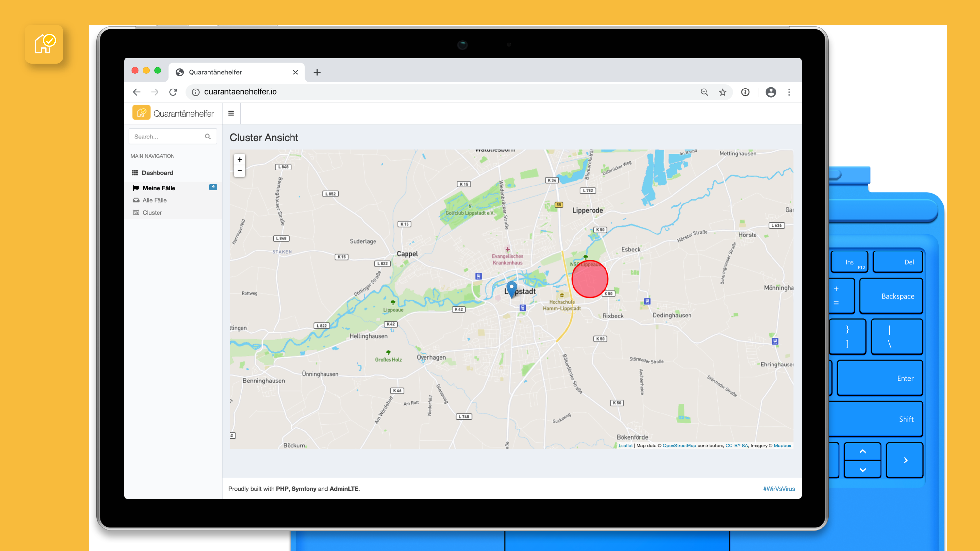Open the browser profile account icon
980x551 pixels.
(x=771, y=92)
